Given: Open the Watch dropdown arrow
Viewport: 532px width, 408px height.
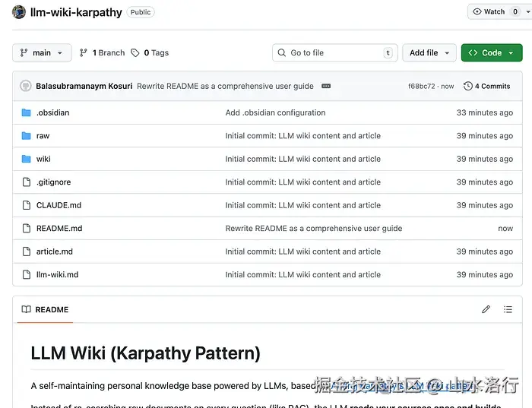Looking at the screenshot, I should 528,12.
